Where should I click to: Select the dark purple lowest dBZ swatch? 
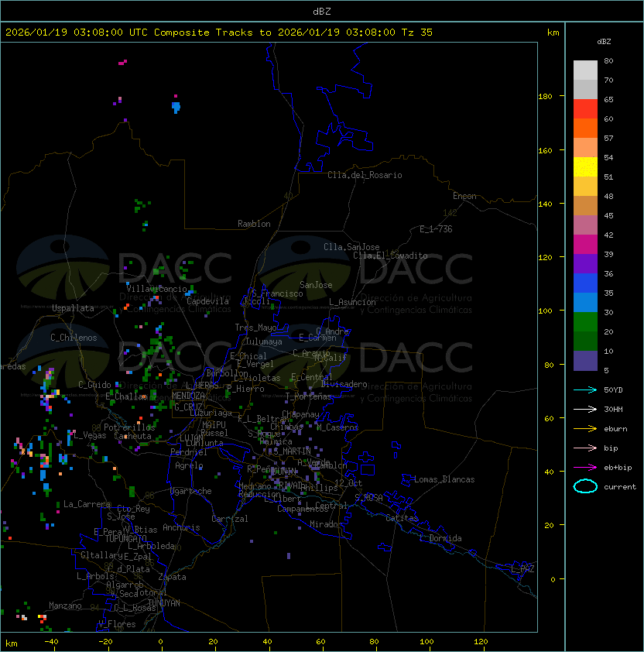[585, 361]
